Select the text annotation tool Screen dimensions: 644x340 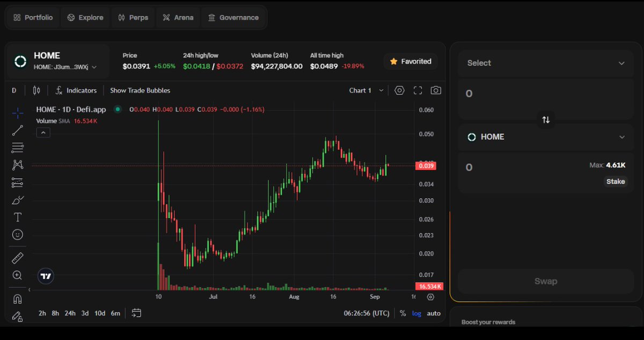[x=17, y=217]
